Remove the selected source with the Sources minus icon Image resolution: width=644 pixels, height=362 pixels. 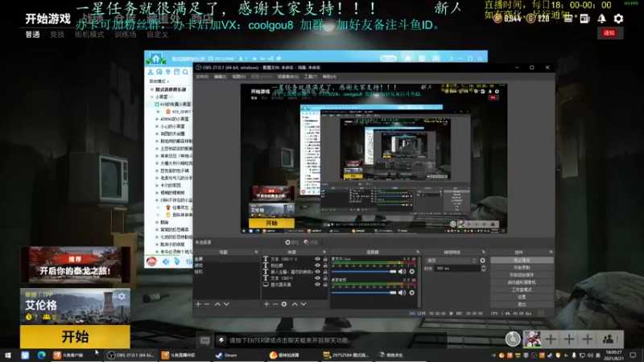click(275, 304)
